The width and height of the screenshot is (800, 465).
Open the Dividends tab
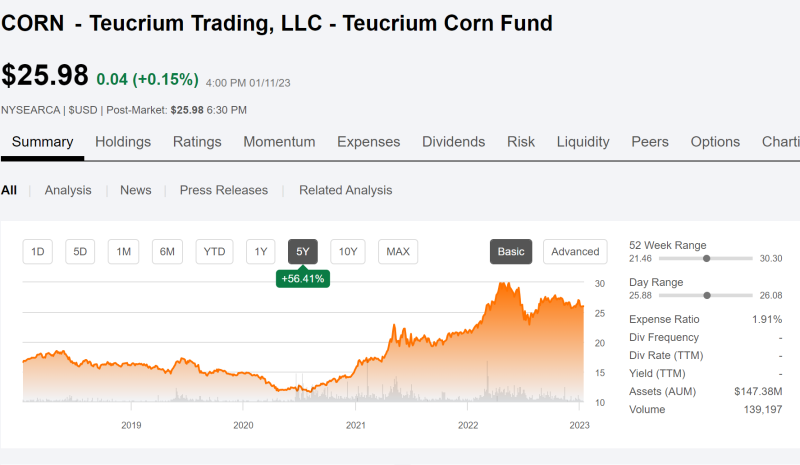[x=454, y=142]
